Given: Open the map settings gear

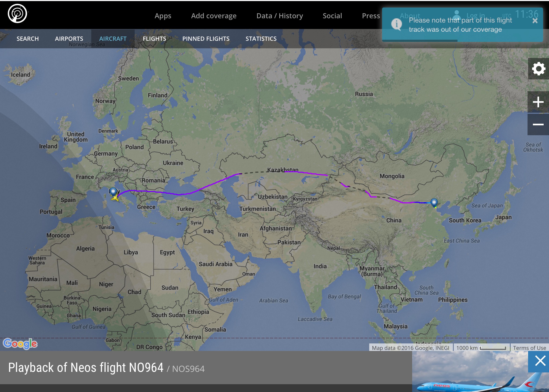Looking at the screenshot, I should coord(538,69).
